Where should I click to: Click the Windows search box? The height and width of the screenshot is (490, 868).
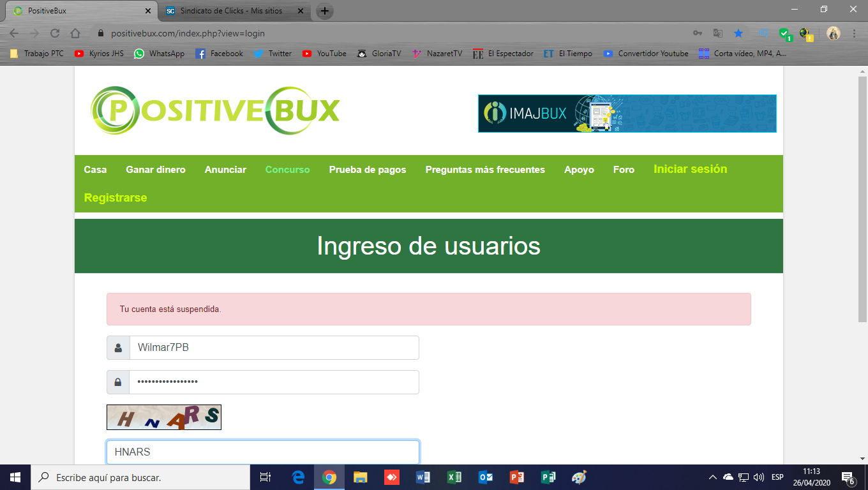(x=140, y=477)
